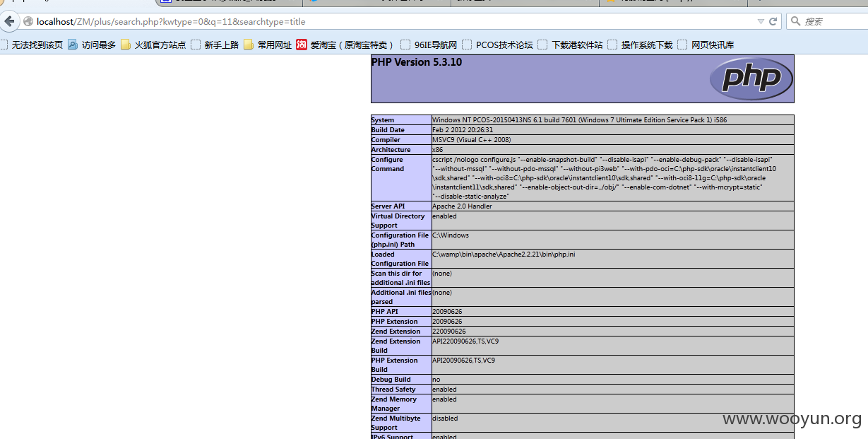Select the API220090626,TS,VC9 value
Viewport: 868px width, 439px height.
pos(465,341)
